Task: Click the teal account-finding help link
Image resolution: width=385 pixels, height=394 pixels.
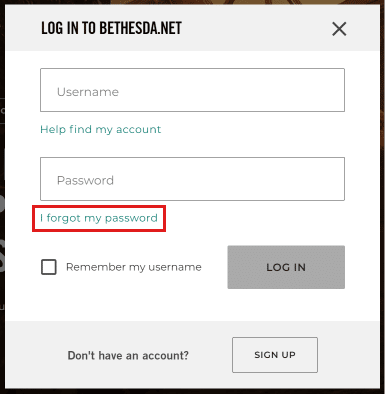Action: (x=100, y=129)
